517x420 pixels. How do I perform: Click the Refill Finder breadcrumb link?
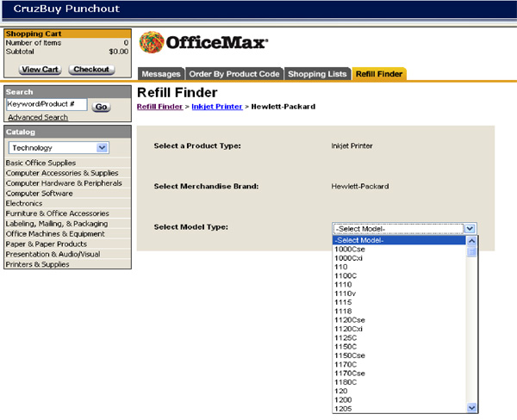[160, 107]
